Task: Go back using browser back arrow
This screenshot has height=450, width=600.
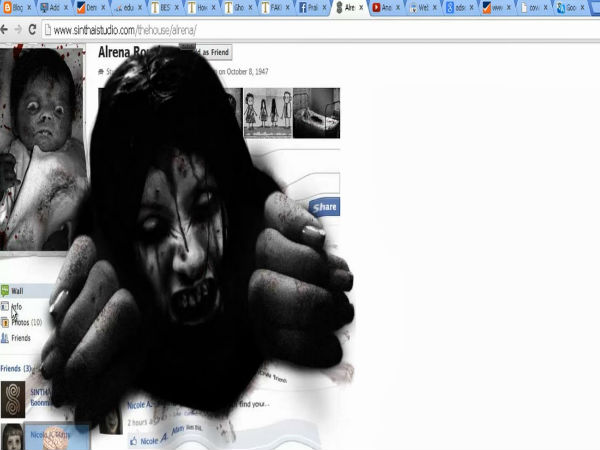Action: [4, 29]
